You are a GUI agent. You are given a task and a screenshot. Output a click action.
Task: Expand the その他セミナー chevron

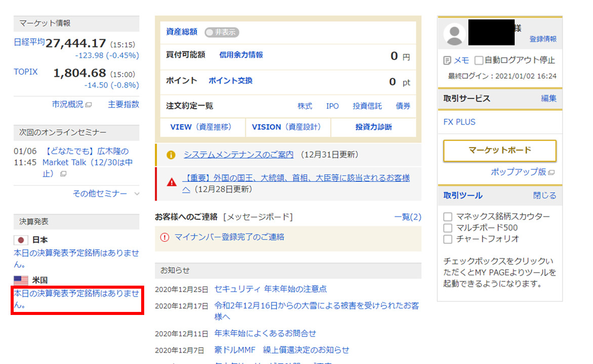coord(137,194)
